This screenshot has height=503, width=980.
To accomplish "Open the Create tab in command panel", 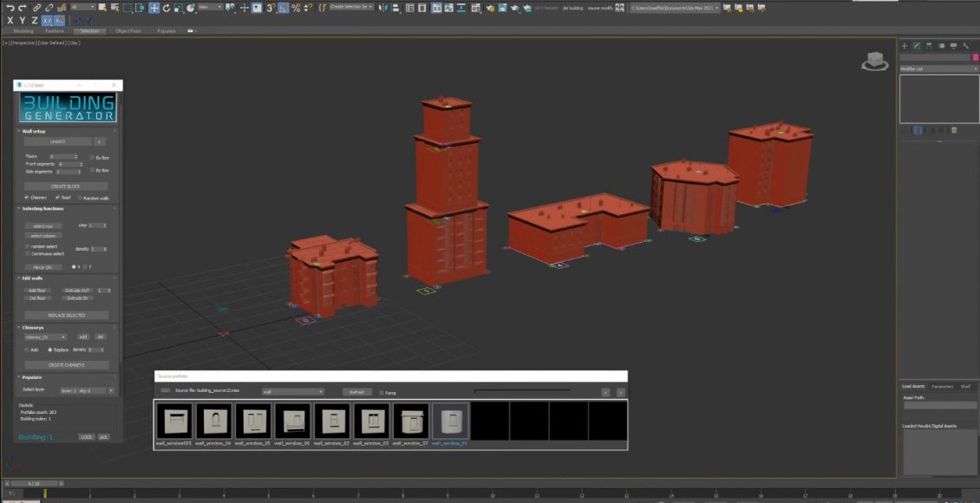I will click(904, 46).
